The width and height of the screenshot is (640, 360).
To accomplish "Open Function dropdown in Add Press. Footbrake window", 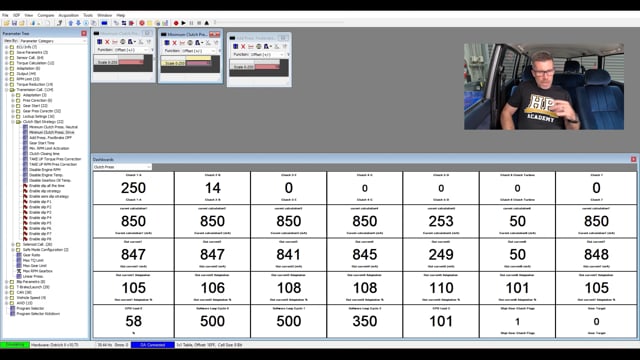I will click(x=268, y=54).
